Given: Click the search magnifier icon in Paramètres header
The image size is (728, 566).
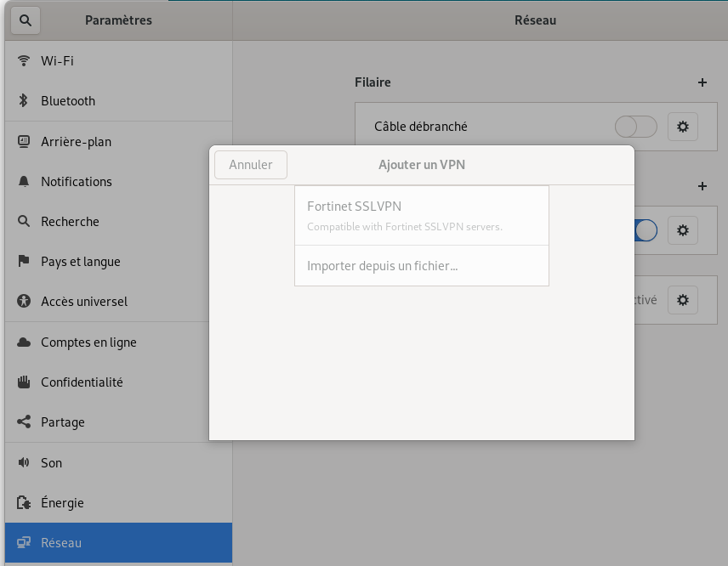Looking at the screenshot, I should tap(26, 20).
